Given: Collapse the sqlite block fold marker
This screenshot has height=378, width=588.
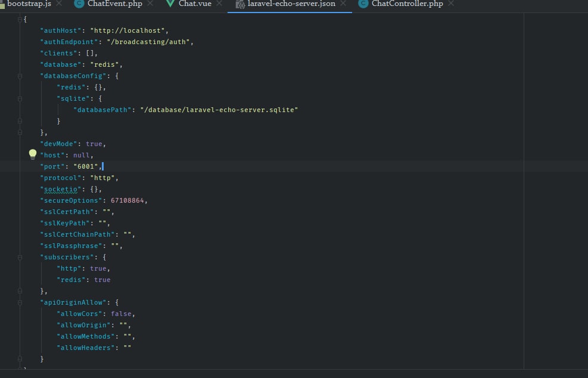Looking at the screenshot, I should pos(20,99).
